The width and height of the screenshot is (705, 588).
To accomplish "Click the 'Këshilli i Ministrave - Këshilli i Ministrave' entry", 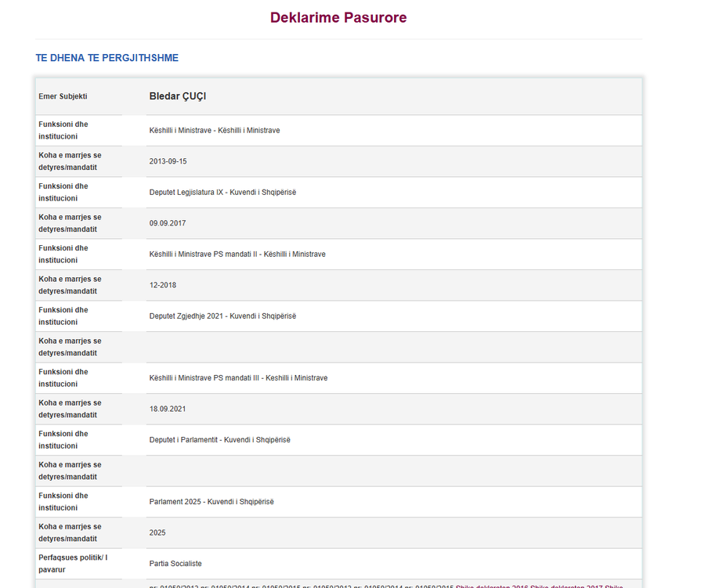I will 215,131.
